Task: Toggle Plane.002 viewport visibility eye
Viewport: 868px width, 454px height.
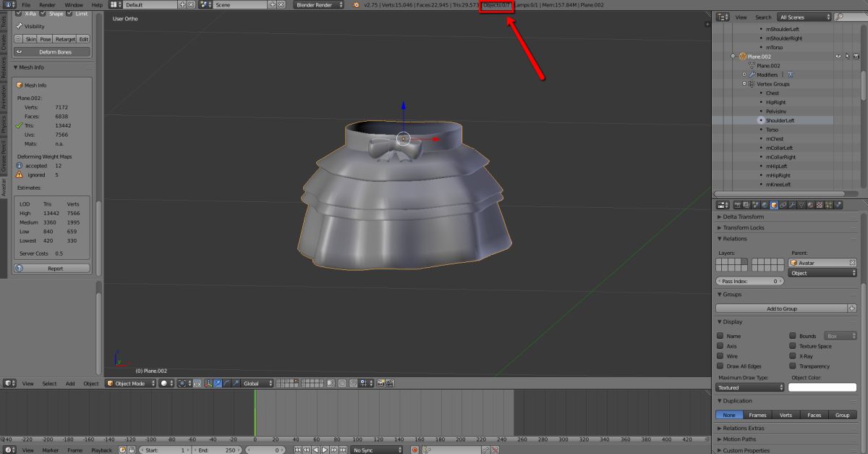Action: 839,56
